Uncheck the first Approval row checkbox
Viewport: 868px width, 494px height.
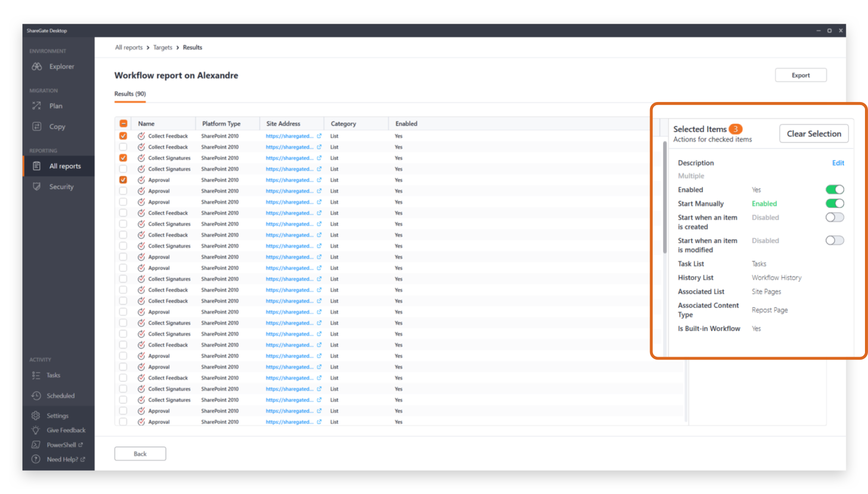123,180
